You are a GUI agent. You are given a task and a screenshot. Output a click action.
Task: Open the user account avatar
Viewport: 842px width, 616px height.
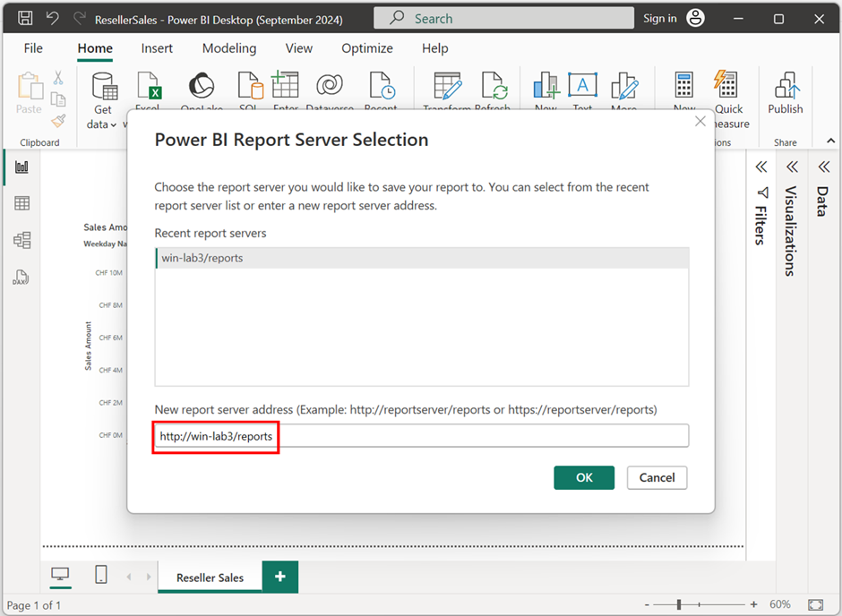(695, 18)
